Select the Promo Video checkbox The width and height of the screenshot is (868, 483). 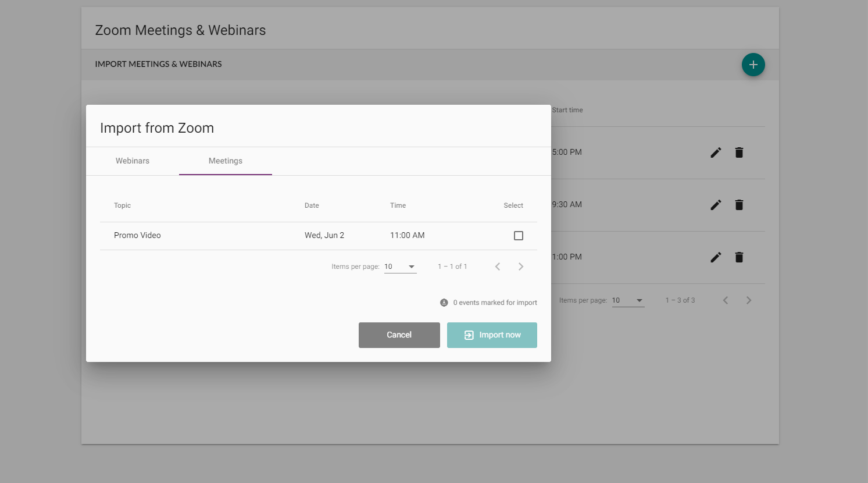tap(519, 236)
